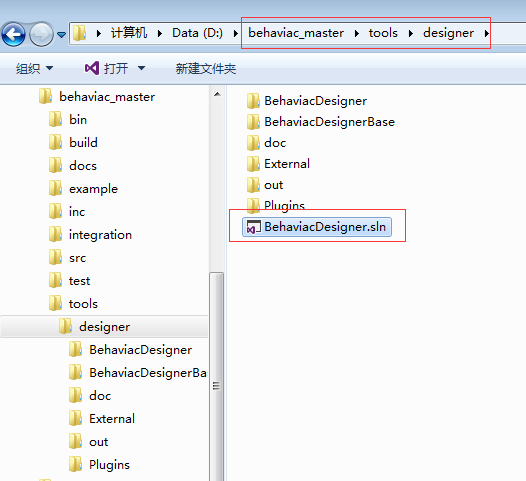Click folder icon beside integration in tree

[x=55, y=235]
